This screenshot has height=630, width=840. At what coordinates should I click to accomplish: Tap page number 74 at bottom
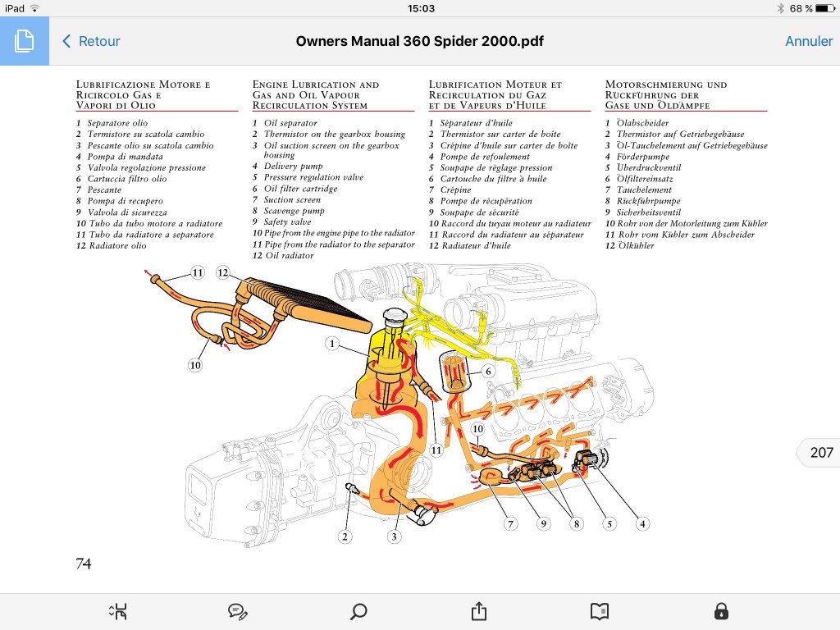click(x=84, y=564)
